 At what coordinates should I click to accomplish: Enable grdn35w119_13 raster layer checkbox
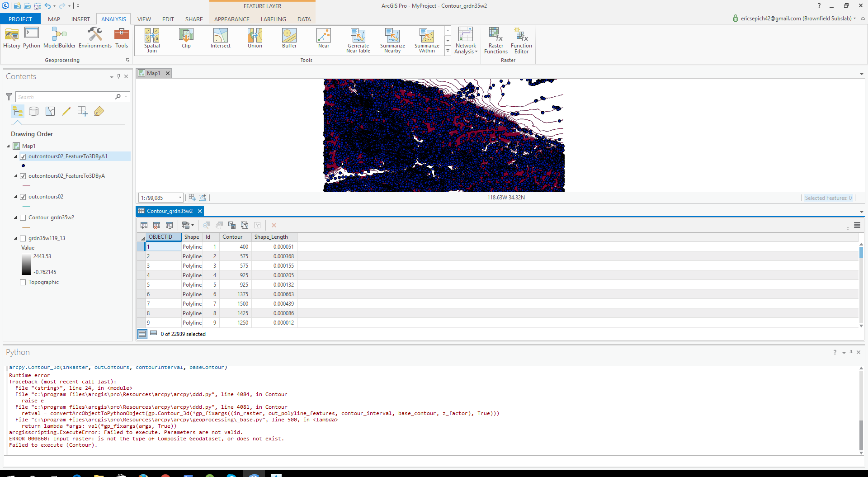click(23, 238)
